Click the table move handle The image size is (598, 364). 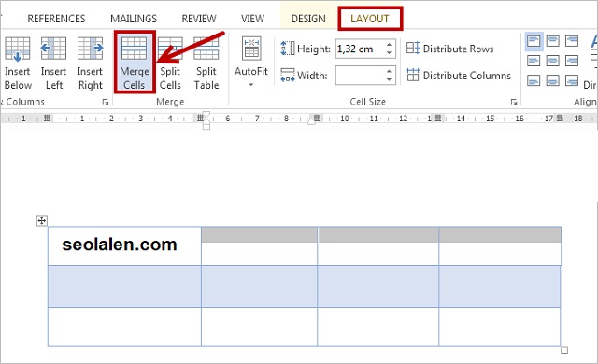42,220
